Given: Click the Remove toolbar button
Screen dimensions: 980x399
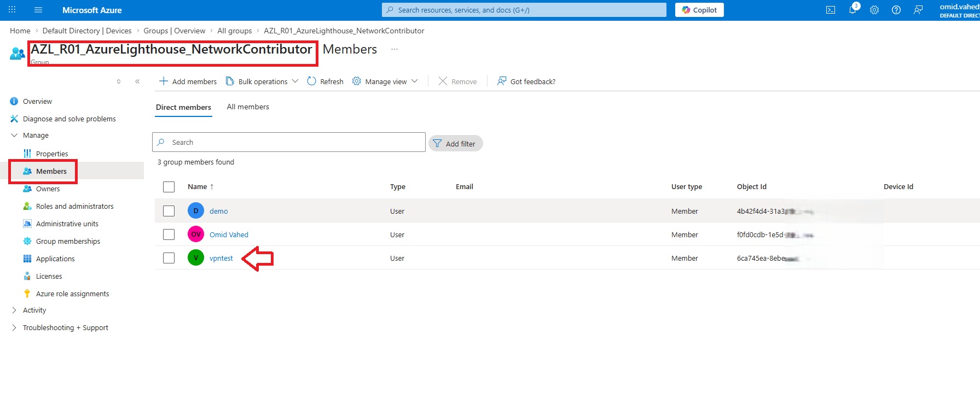Looking at the screenshot, I should (x=457, y=81).
